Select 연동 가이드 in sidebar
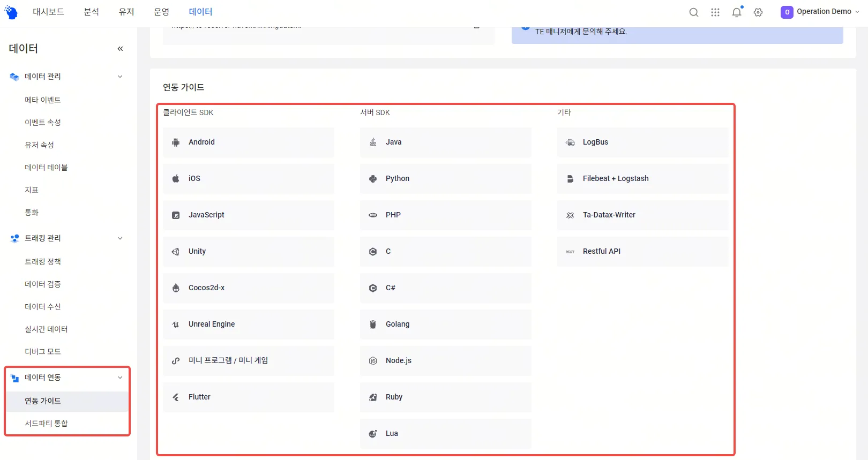Screen dimensions: 868x460 66,401
